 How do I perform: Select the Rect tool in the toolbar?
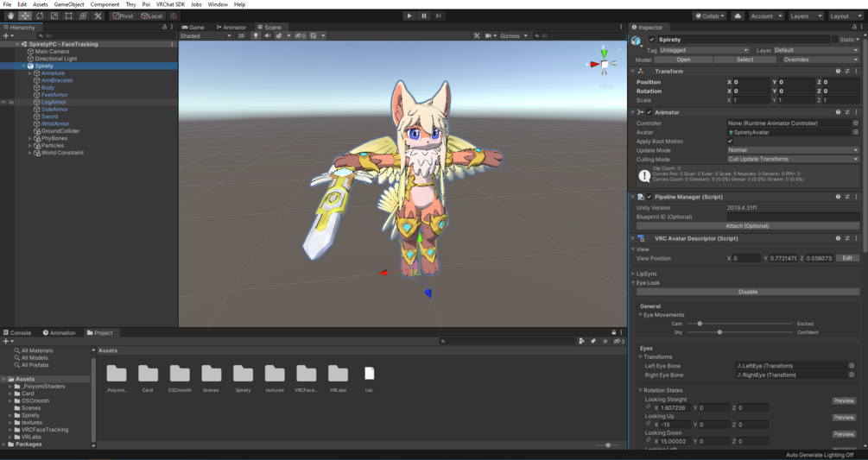point(68,16)
